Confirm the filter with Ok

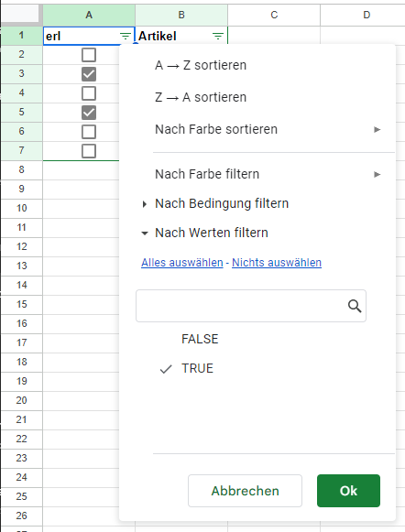[348, 491]
